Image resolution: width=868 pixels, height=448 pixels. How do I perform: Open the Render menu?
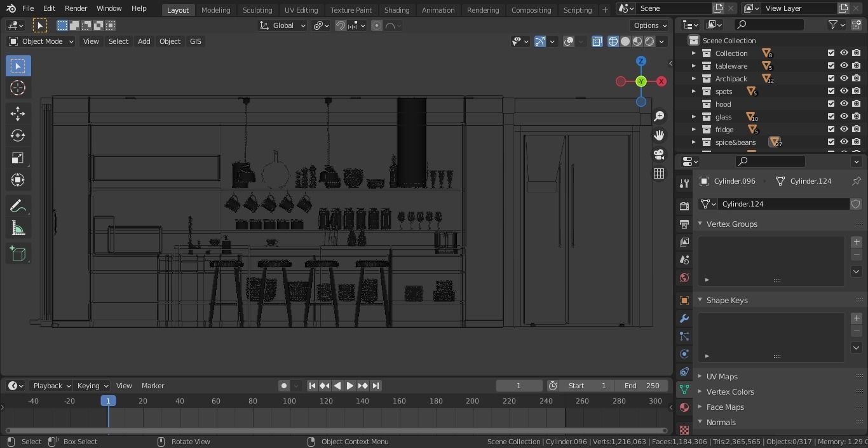pos(76,8)
